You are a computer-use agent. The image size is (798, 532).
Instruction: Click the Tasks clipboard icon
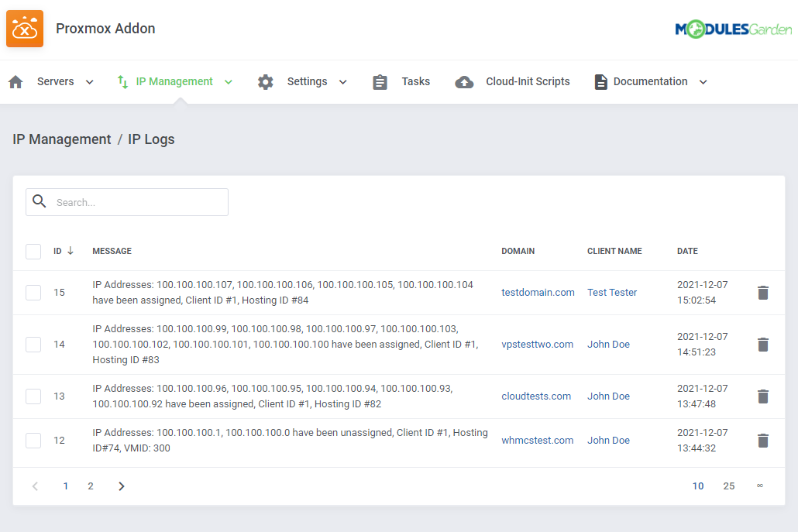point(380,82)
